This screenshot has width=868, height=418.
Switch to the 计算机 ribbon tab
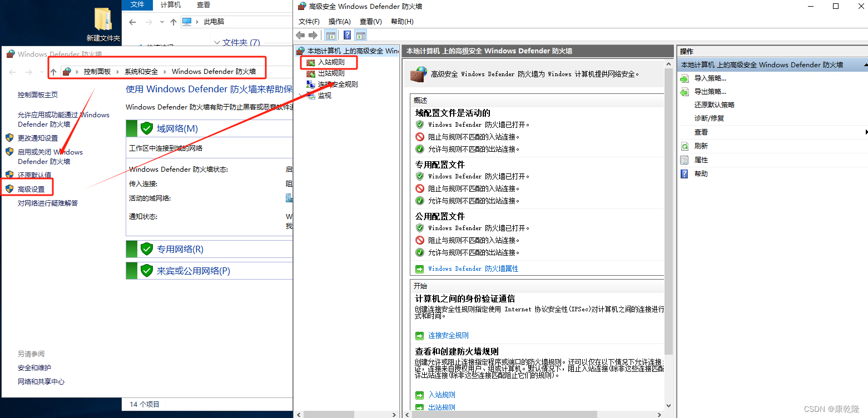tap(170, 5)
